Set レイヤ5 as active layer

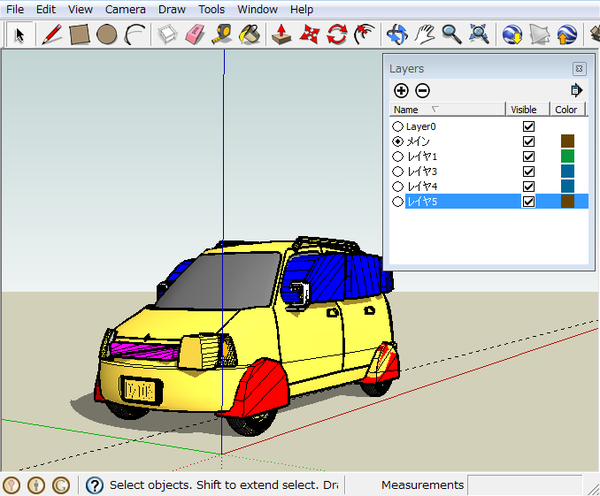398,201
